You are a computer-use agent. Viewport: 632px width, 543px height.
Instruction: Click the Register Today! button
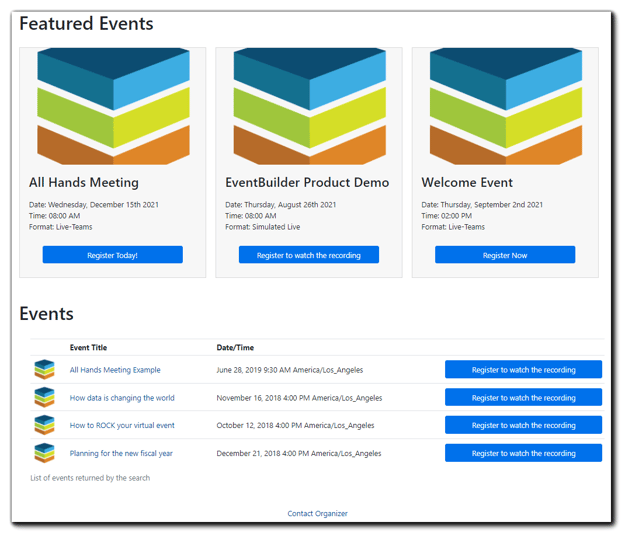click(x=112, y=255)
